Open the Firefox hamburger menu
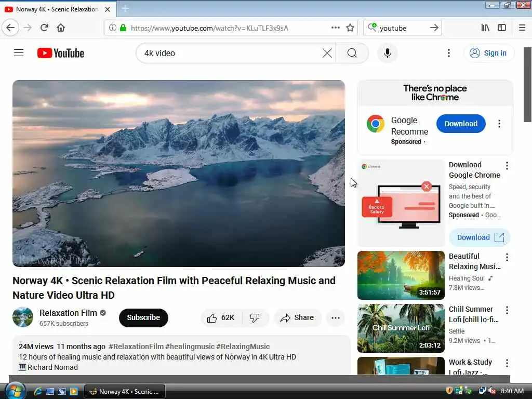This screenshot has height=399, width=532. pyautogui.click(x=522, y=28)
